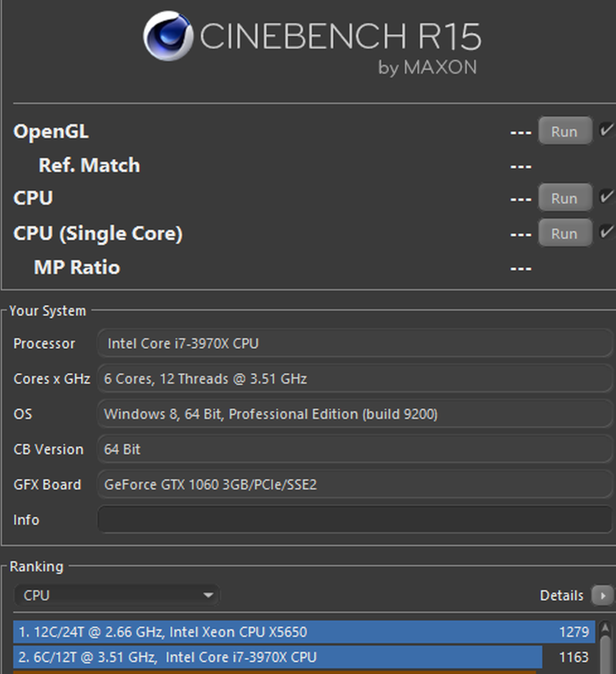616x674 pixels.
Task: Select the GFX Board GeForce GTX 1060 field
Action: pos(355,484)
